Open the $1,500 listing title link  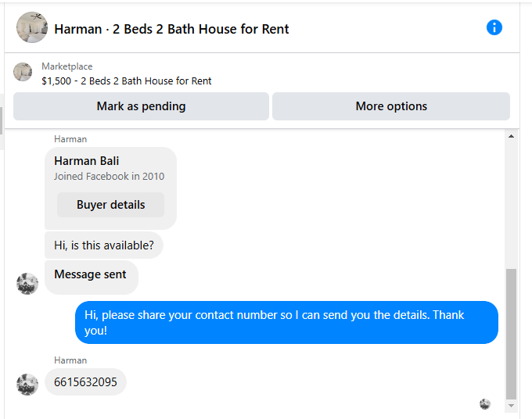click(126, 81)
